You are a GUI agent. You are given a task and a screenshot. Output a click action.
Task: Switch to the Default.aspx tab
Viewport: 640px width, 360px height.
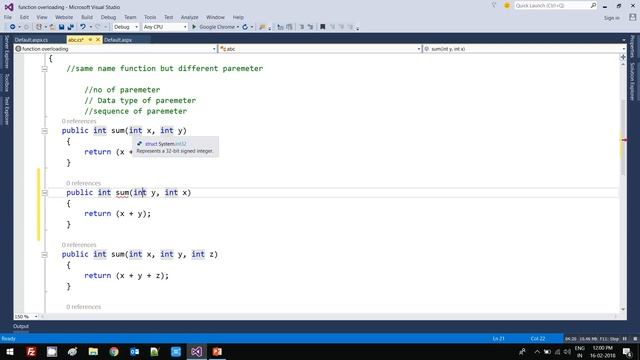pos(118,40)
